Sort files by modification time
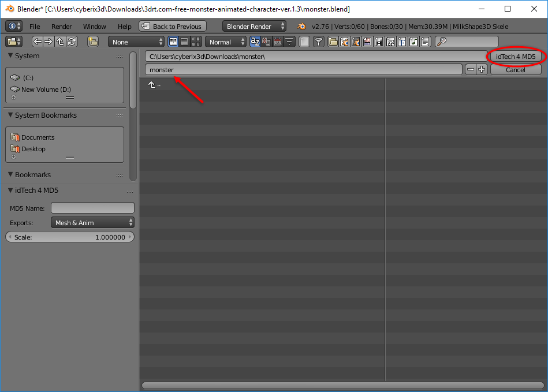Image resolution: width=548 pixels, height=392 pixels. [x=278, y=42]
